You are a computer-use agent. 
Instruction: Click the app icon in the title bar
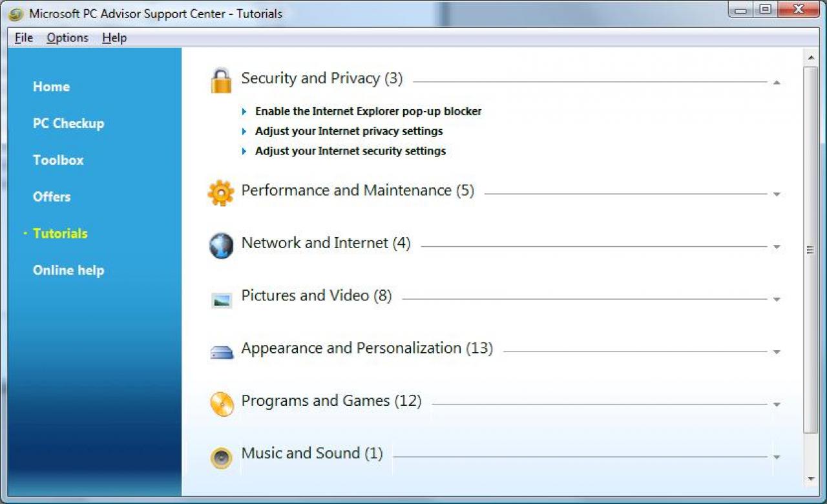point(16,13)
